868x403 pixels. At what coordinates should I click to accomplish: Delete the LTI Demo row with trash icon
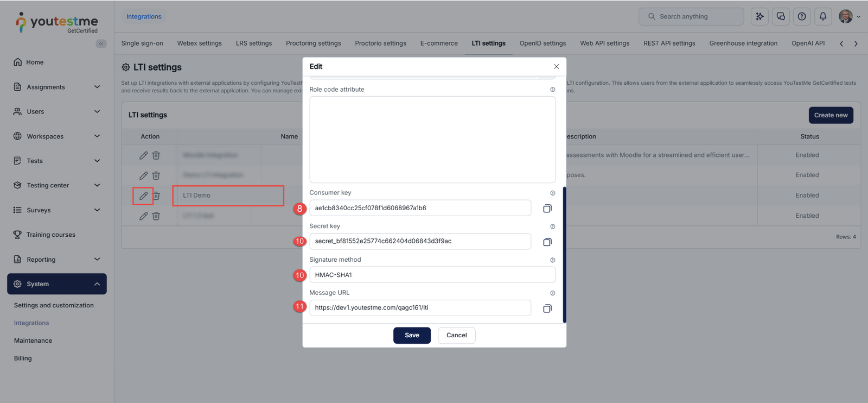(x=156, y=196)
